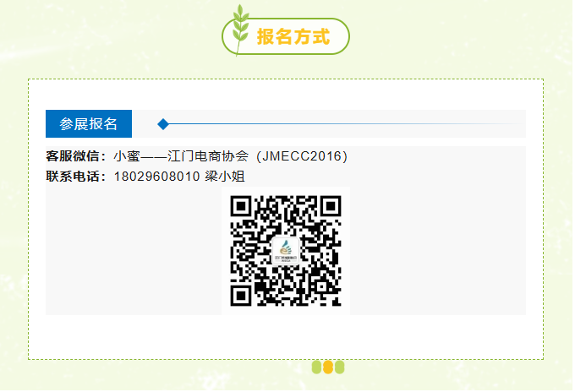Click the 报名方式 heading badge
The width and height of the screenshot is (575, 392).
[x=287, y=37]
